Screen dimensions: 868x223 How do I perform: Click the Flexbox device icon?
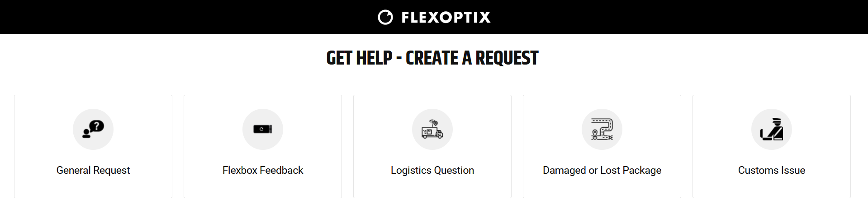point(263,129)
